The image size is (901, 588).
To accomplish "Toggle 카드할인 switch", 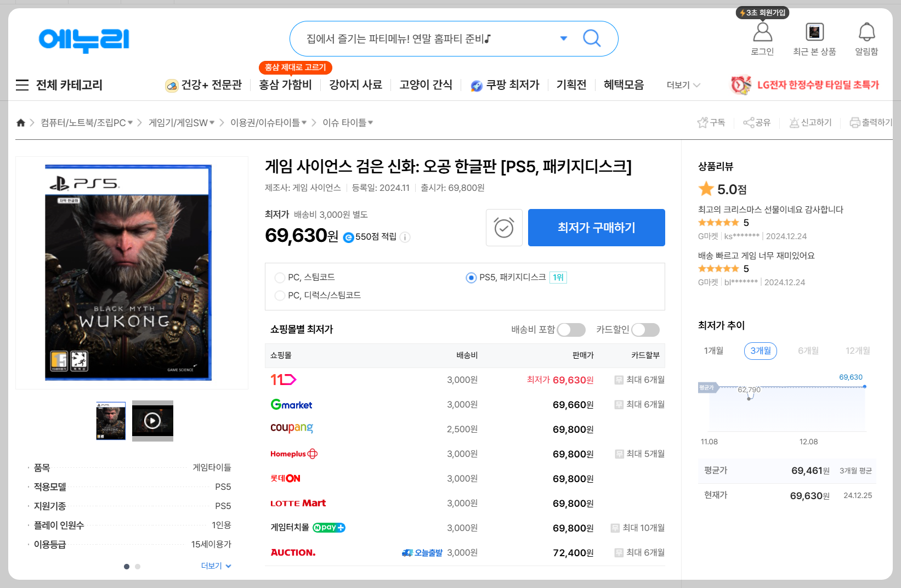I will [x=645, y=330].
